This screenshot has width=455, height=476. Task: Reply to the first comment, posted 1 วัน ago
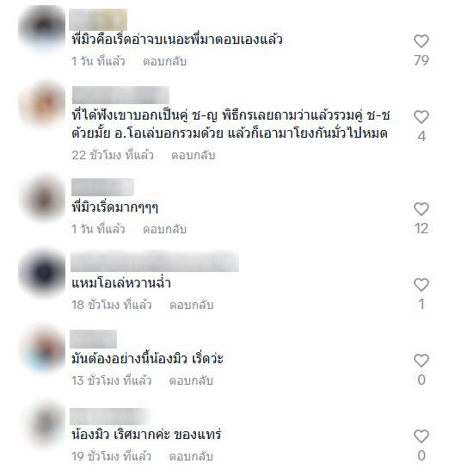(164, 62)
